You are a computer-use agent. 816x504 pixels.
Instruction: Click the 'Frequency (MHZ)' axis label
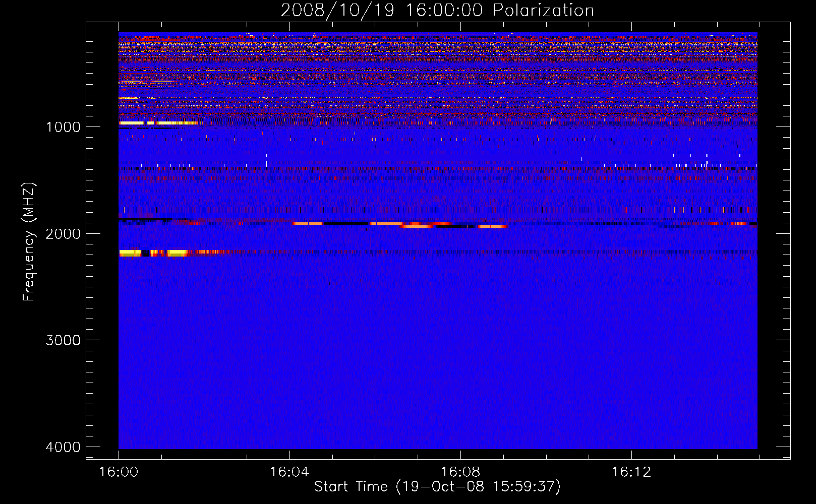tap(29, 242)
